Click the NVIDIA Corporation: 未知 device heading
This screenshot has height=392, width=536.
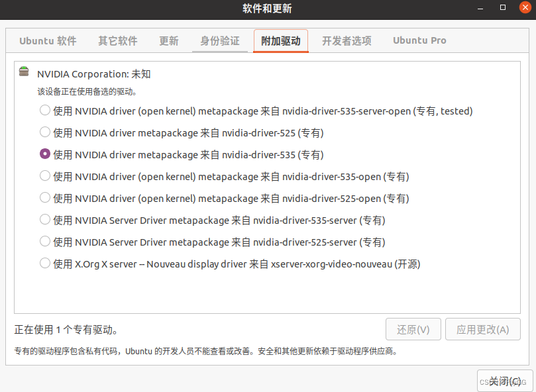click(x=93, y=74)
